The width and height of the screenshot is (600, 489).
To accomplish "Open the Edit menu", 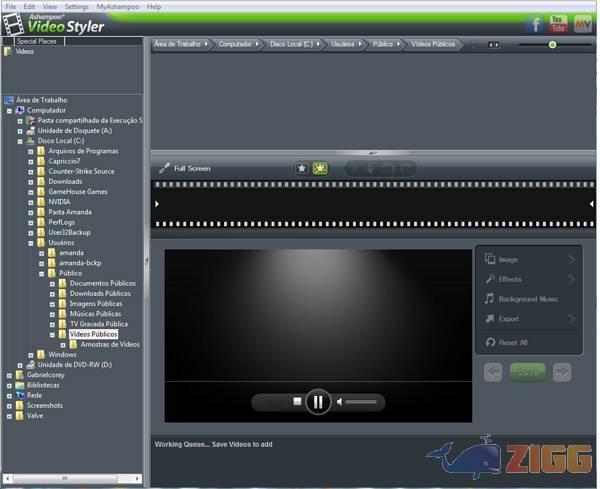I will click(29, 7).
